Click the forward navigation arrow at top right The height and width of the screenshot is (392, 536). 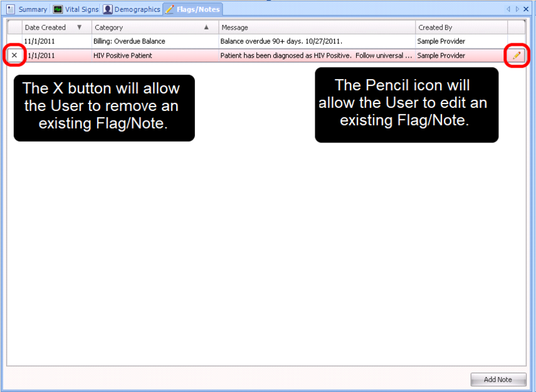[516, 9]
